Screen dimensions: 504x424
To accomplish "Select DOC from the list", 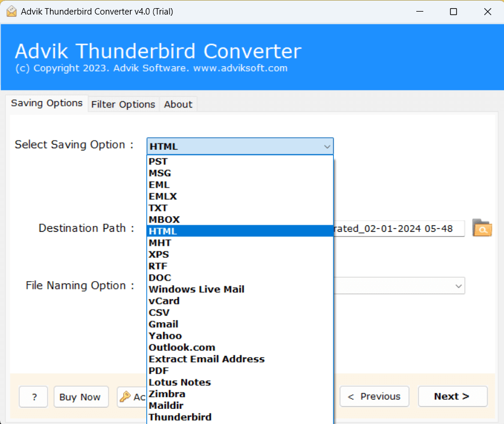I will coord(240,278).
